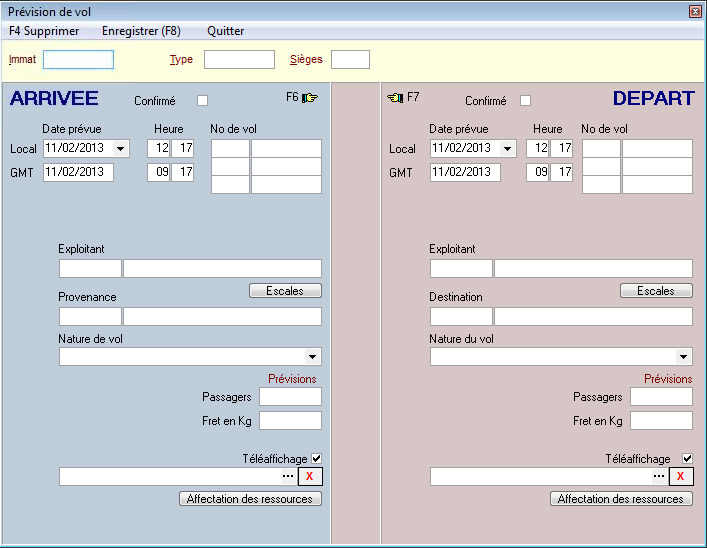Select the F4 Supprimer menu item
707x548 pixels.
point(44,31)
